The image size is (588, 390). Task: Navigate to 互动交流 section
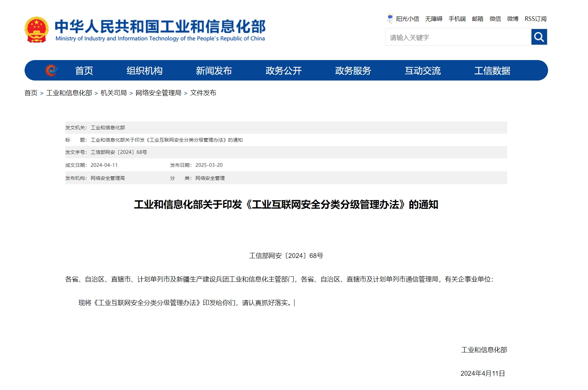click(x=423, y=71)
